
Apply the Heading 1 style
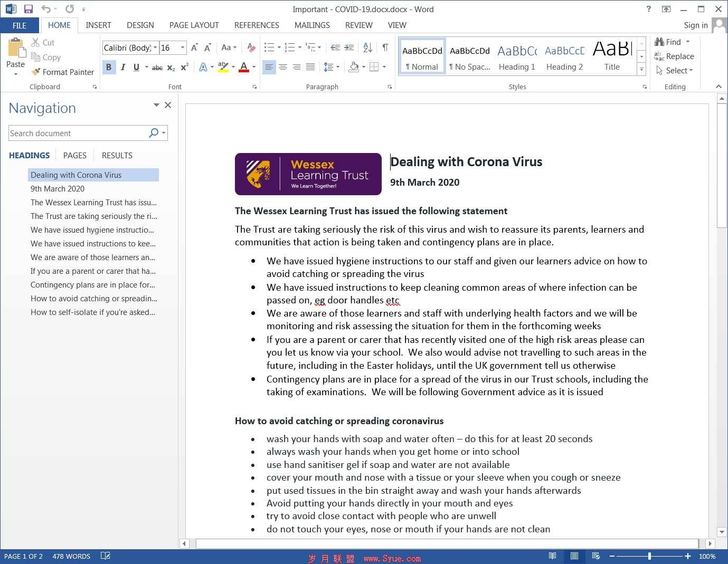(x=517, y=57)
